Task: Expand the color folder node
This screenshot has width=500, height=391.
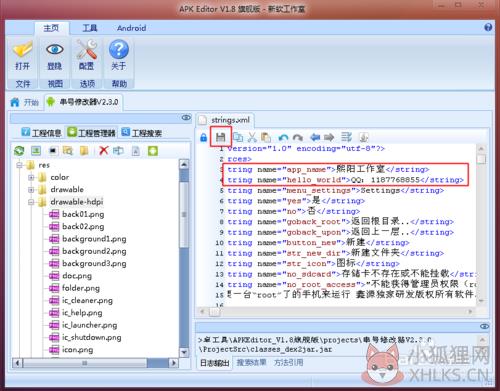Action: pyautogui.click(x=31, y=177)
